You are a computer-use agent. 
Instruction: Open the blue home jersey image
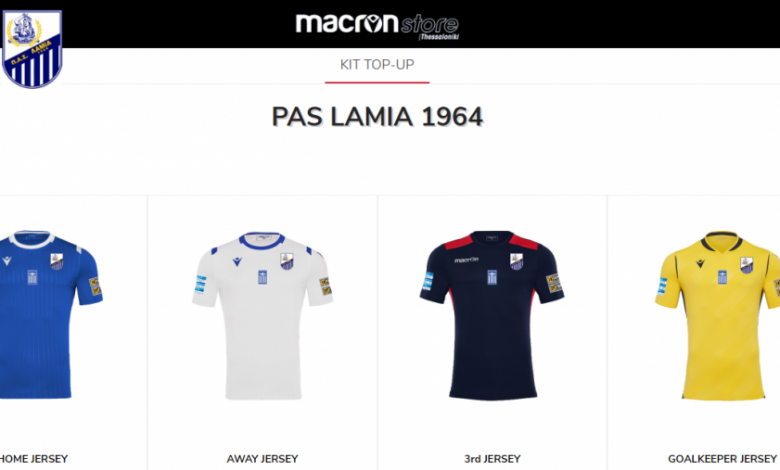click(x=50, y=314)
